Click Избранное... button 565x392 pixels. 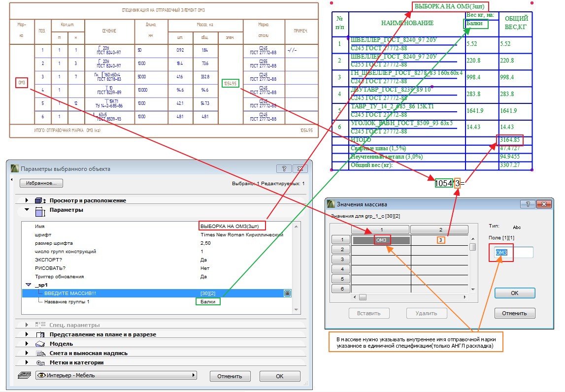(41, 183)
